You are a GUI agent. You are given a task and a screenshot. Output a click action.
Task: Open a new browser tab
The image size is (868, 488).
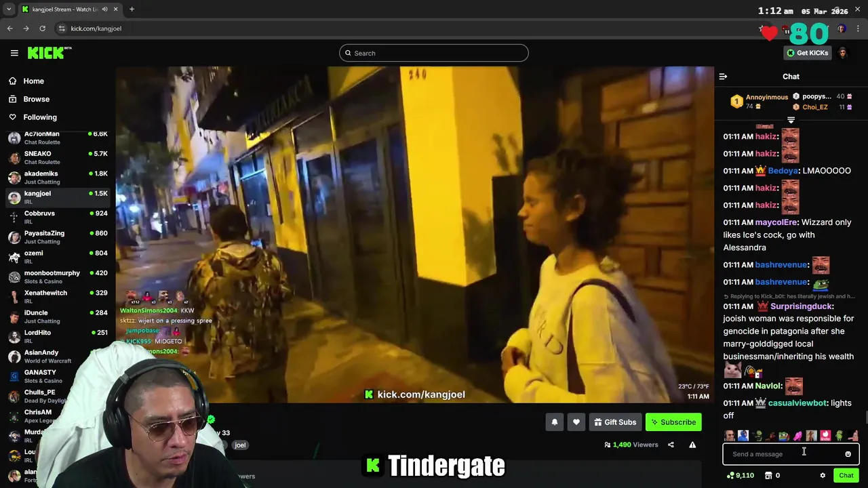(x=132, y=9)
